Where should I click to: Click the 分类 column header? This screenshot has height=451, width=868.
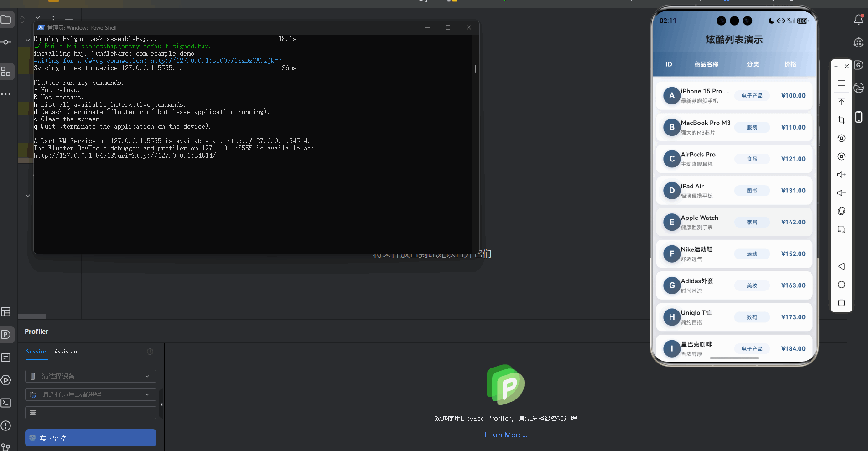coord(753,64)
